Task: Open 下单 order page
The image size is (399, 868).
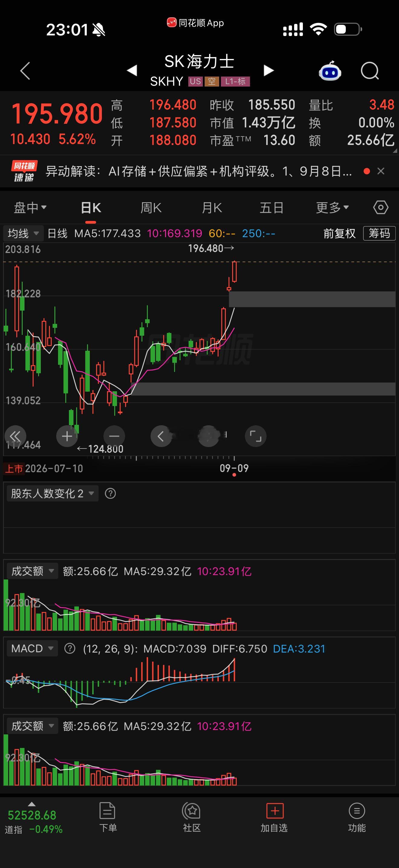Action: [x=108, y=817]
